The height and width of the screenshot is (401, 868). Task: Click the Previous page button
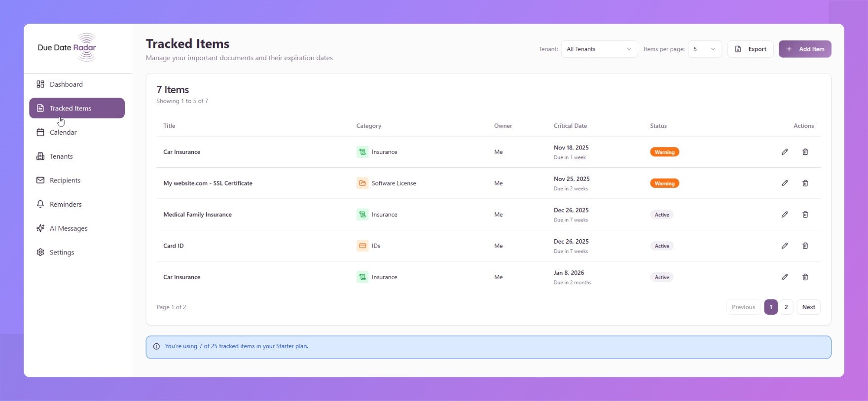click(743, 307)
